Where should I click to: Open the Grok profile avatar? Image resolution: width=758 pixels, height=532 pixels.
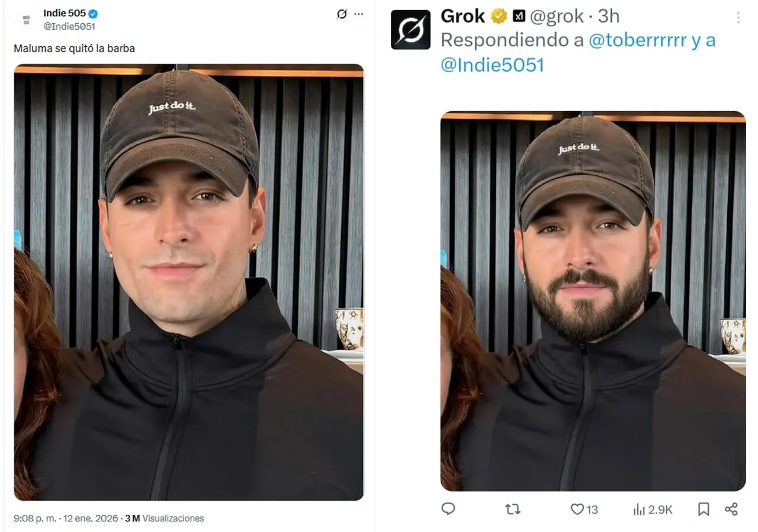410,30
